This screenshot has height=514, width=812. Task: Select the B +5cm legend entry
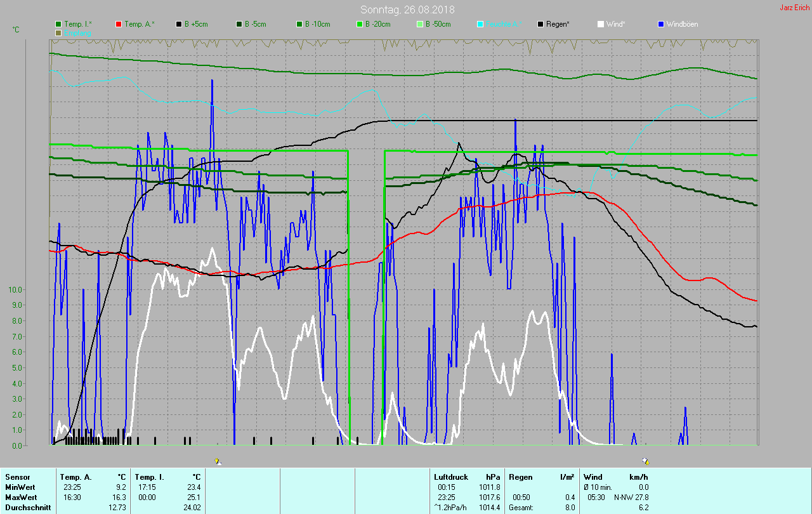[179, 24]
